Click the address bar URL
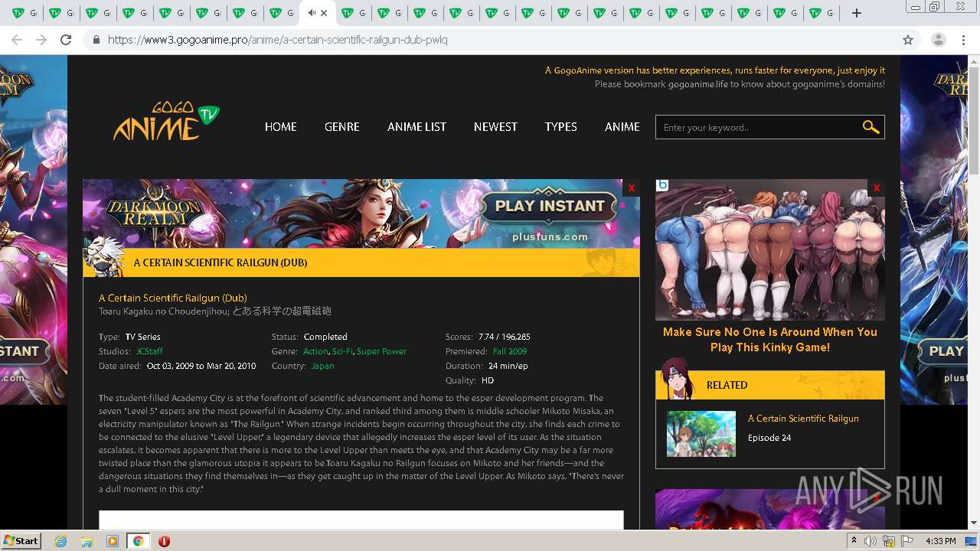 click(x=277, y=40)
